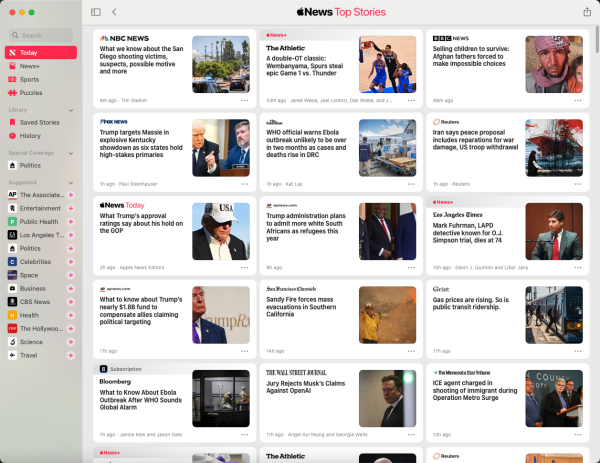Follow The Hollywood Reporter with plus button

point(71,329)
